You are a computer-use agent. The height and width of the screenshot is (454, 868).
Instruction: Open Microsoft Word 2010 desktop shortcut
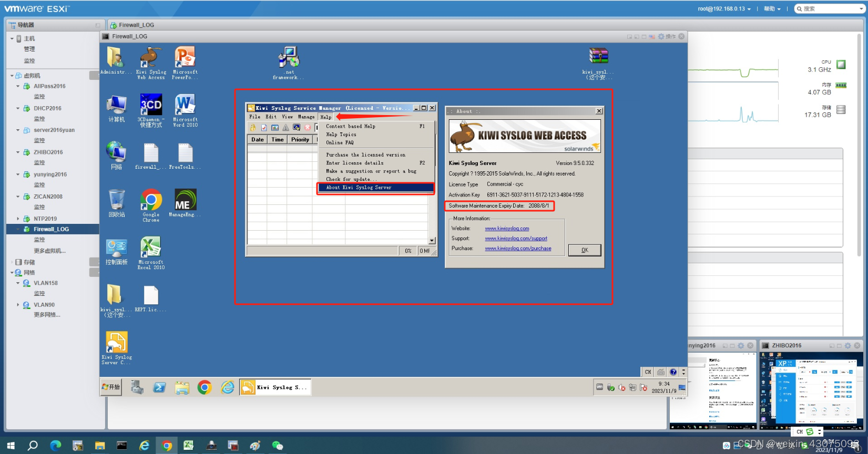185,110
